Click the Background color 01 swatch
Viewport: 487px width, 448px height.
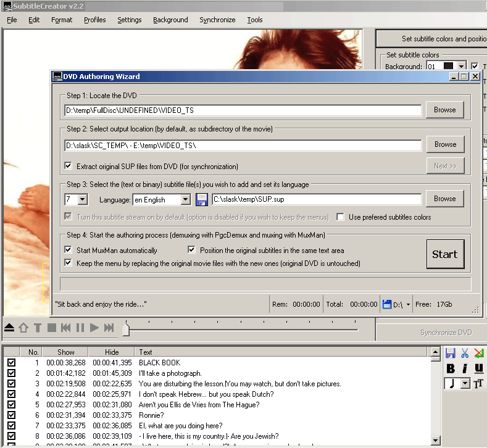[448, 66]
